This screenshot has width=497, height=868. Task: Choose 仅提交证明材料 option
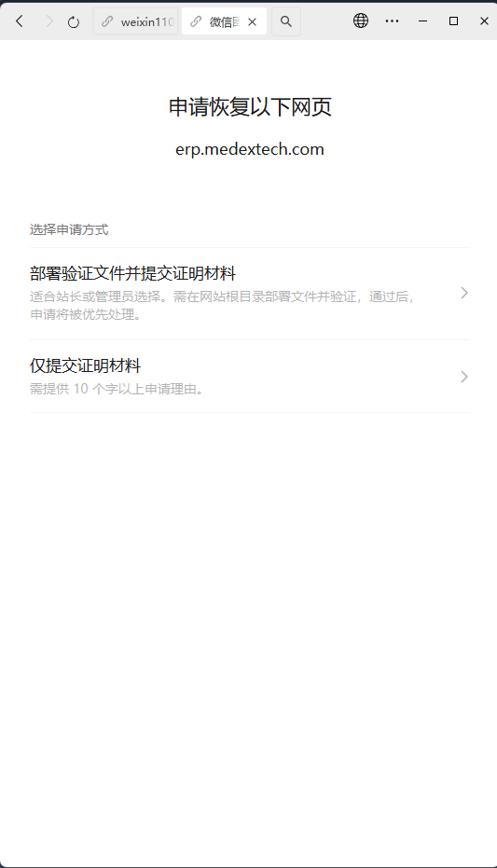coord(250,377)
